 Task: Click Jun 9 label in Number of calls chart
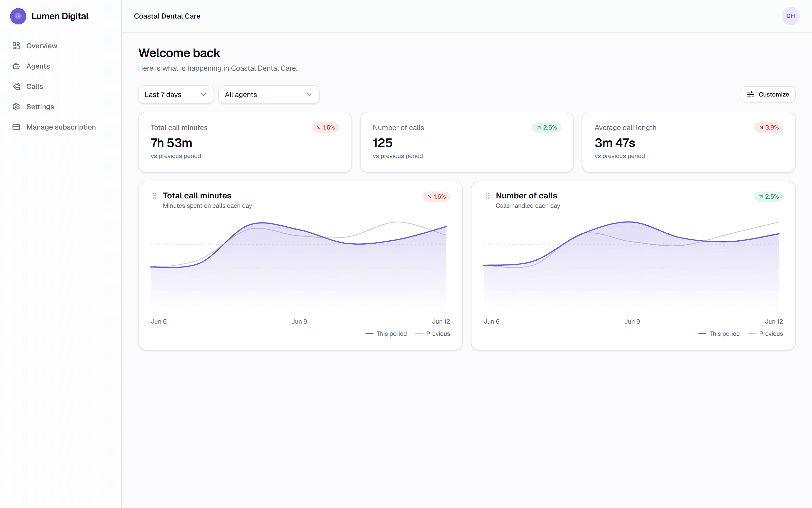pyautogui.click(x=632, y=322)
